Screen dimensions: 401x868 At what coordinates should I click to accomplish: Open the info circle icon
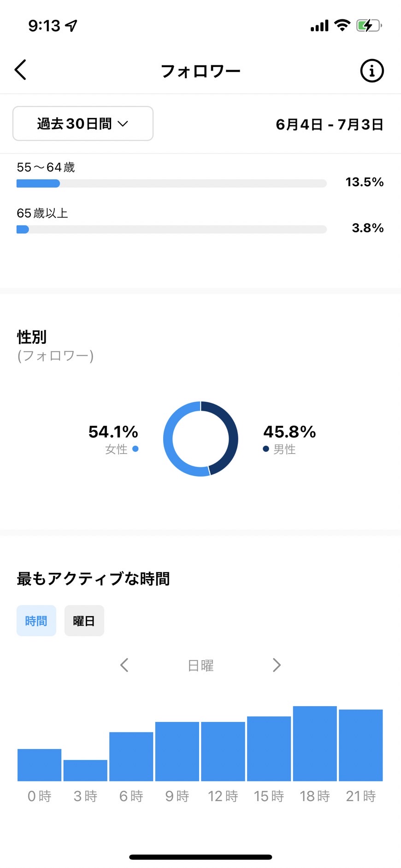click(x=372, y=71)
